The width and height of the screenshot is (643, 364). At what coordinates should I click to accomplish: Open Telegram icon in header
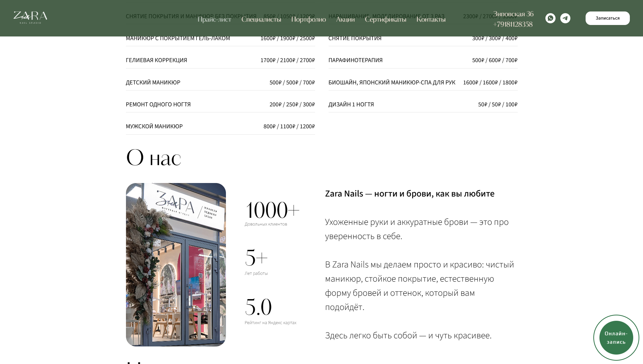[565, 18]
